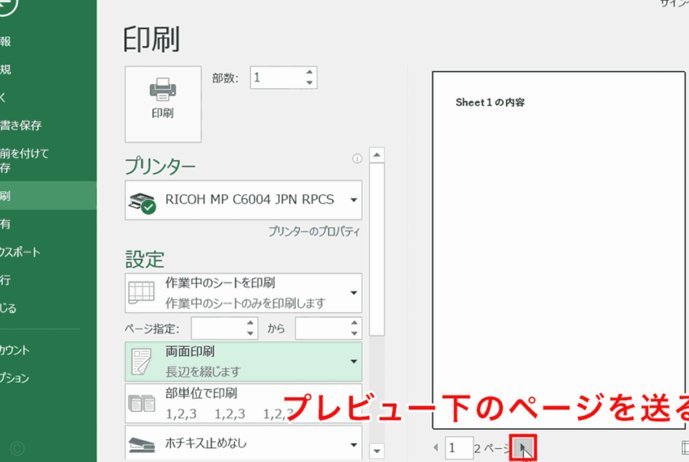Select the 発行 sidebar item

tap(48, 280)
